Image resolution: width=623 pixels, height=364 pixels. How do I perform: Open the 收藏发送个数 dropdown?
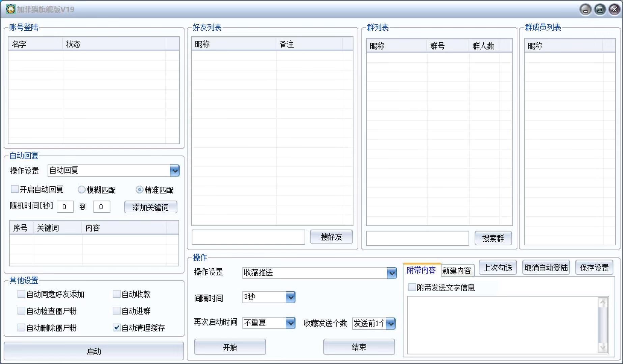391,324
